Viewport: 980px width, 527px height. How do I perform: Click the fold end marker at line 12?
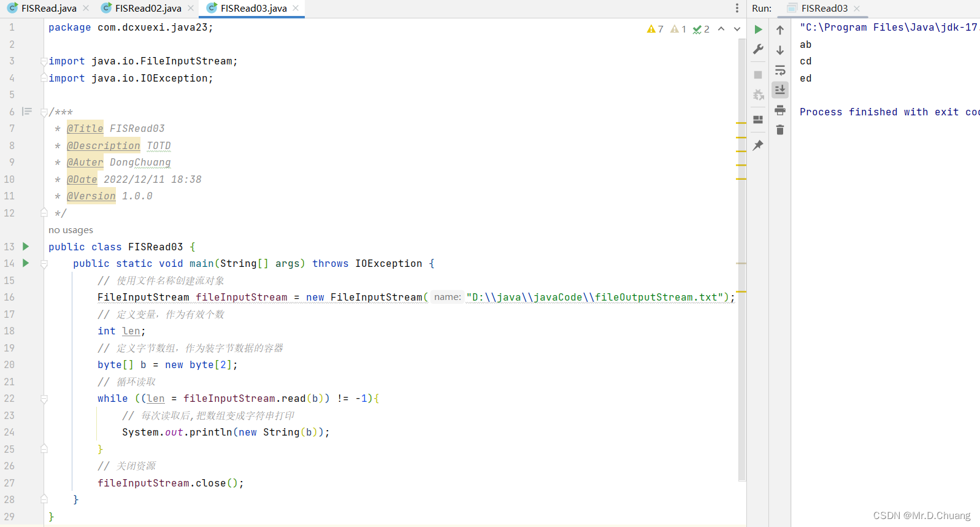pyautogui.click(x=44, y=213)
